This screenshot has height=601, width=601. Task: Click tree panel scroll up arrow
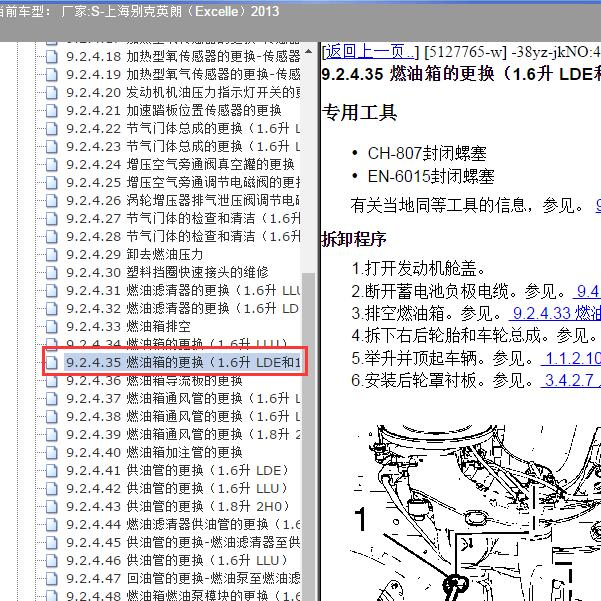coord(308,51)
